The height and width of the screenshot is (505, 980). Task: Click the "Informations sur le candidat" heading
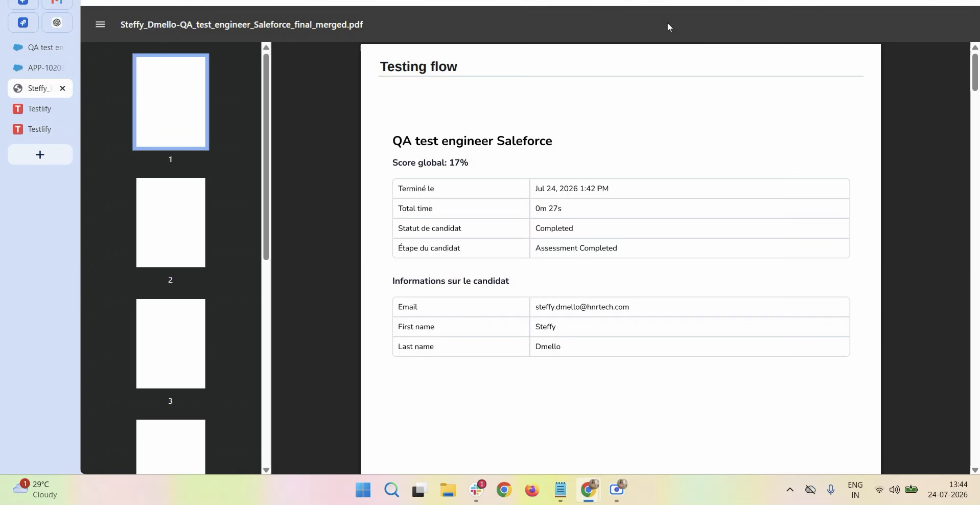click(451, 281)
